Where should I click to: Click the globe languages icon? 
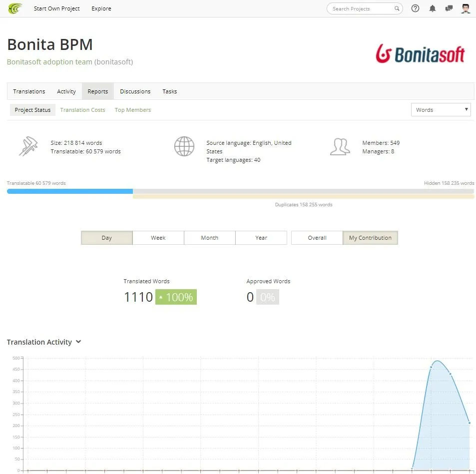184,146
